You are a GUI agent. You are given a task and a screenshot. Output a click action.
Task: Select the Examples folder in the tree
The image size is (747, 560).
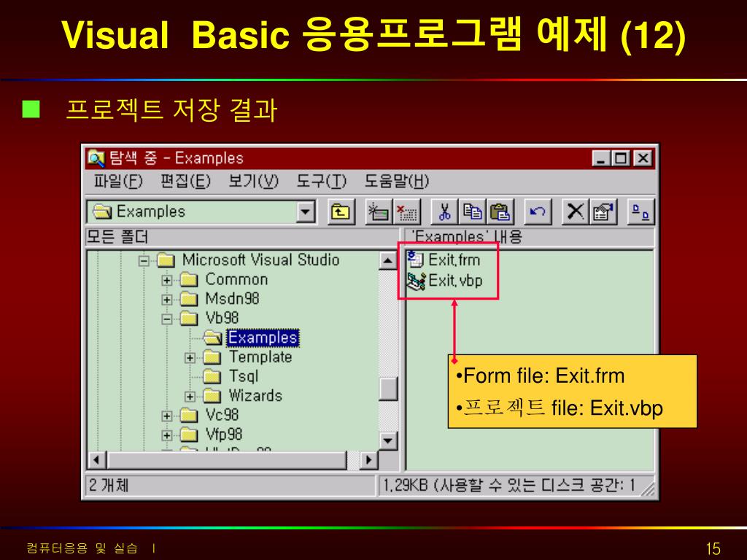pos(263,338)
